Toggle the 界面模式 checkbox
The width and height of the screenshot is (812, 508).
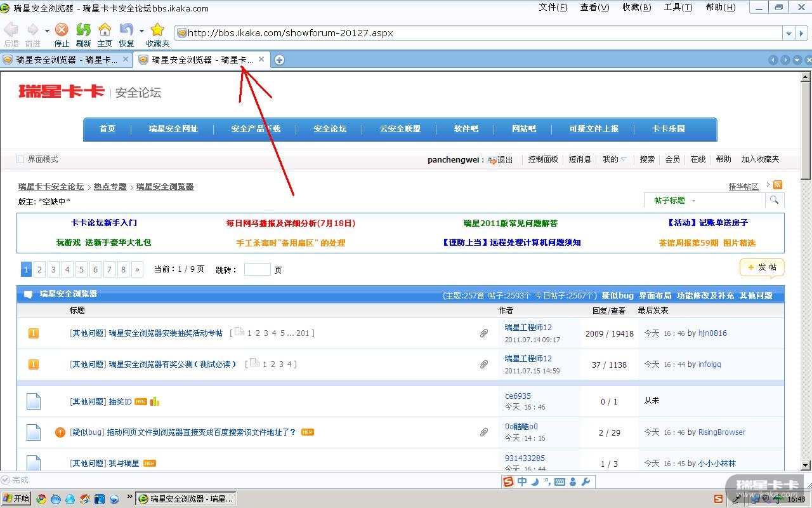click(x=20, y=159)
